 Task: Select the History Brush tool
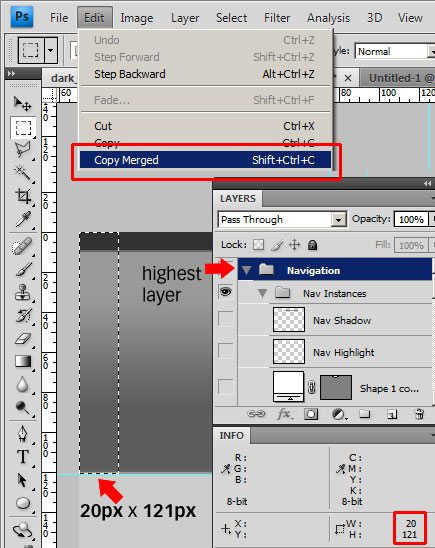tap(23, 316)
